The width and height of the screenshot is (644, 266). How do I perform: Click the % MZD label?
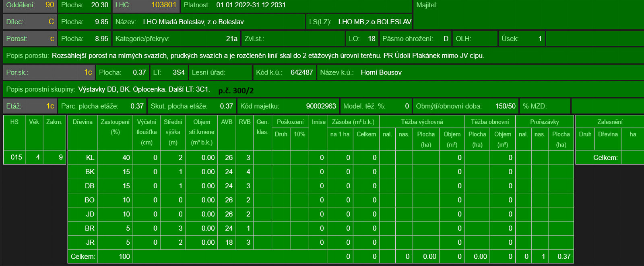tap(535, 106)
